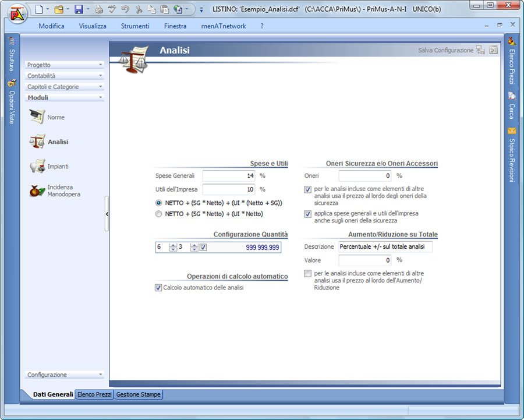Open the Strumenti menu
Image resolution: width=524 pixels, height=420 pixels.
[135, 26]
